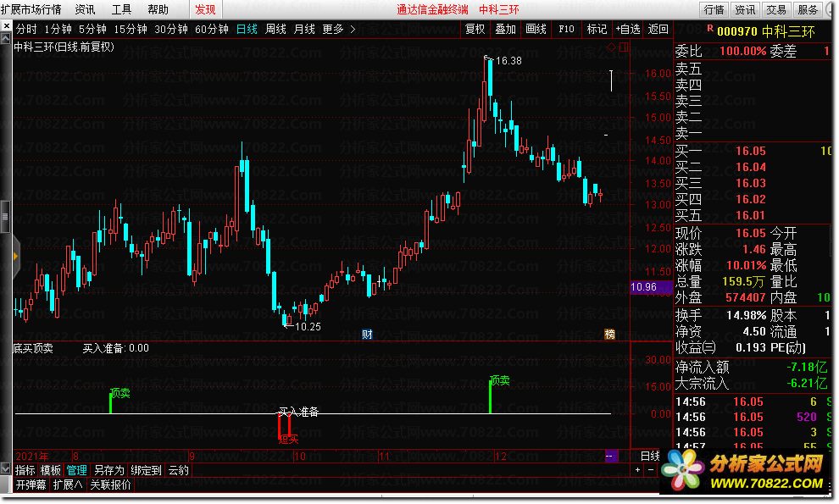The height and width of the screenshot is (504, 839).
Task: Select the 日线 daily chart period
Action: pyautogui.click(x=247, y=29)
